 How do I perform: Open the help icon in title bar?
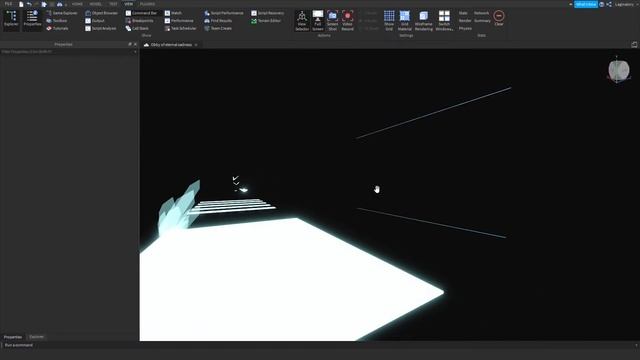coord(602,4)
